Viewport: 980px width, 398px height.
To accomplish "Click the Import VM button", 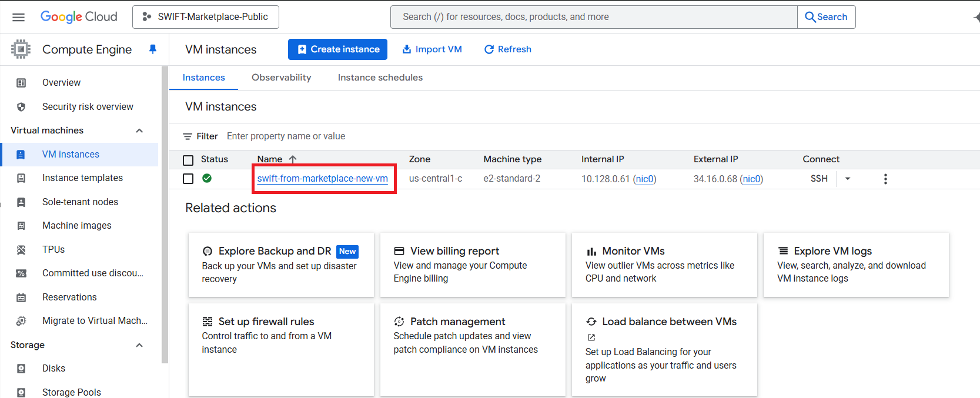I will tap(432, 49).
